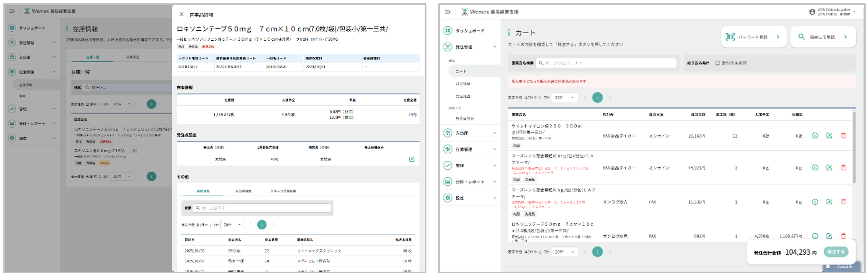Select 発注管理 icon in the 在庫情報 window sidebar
The height and width of the screenshot is (275, 868).
pos(12,43)
